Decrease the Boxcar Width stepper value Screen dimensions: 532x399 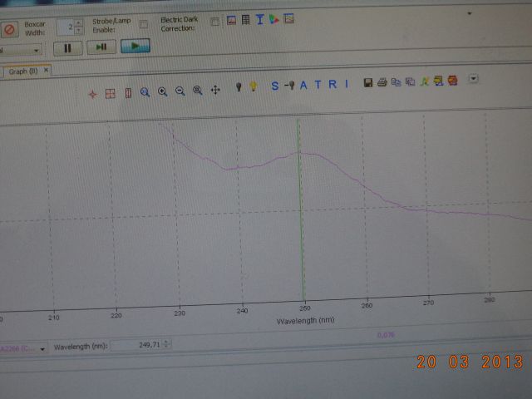click(x=79, y=31)
